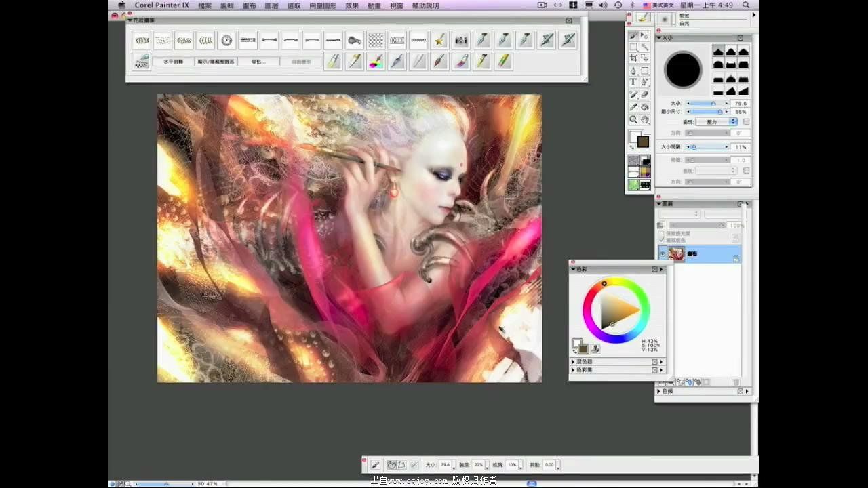Toggle the Pick Up Underlying Color checkbox
The width and height of the screenshot is (868, 488).
click(660, 240)
